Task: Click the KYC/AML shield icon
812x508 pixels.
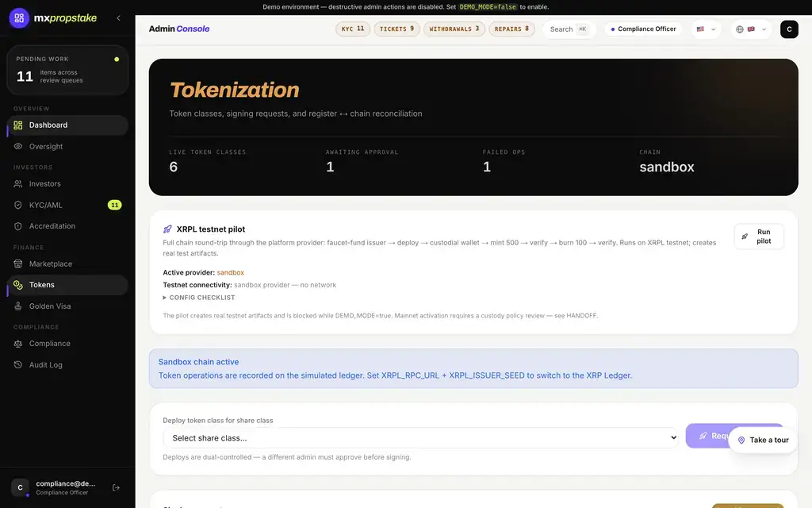Action: click(18, 206)
